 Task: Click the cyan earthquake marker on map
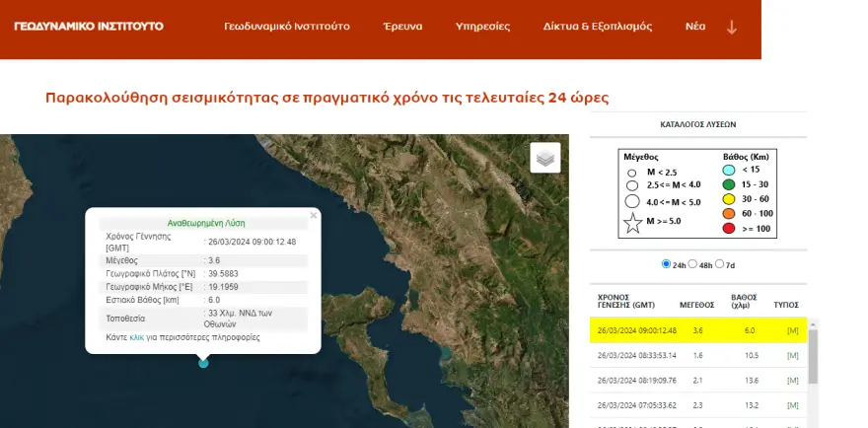pyautogui.click(x=203, y=363)
